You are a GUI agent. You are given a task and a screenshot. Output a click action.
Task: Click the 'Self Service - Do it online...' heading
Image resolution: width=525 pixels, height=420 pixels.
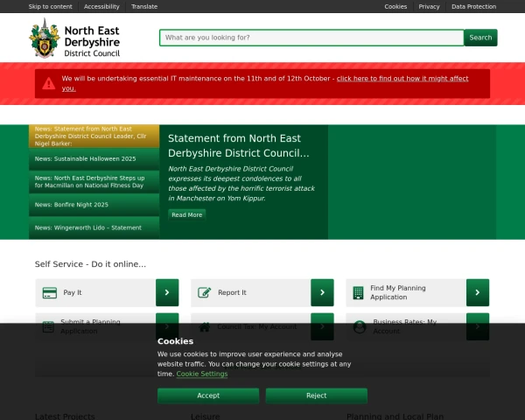coord(90,264)
